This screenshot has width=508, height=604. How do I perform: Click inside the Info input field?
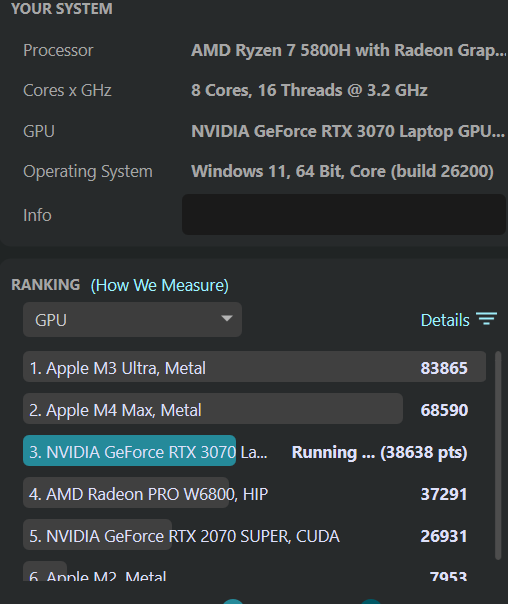344,215
